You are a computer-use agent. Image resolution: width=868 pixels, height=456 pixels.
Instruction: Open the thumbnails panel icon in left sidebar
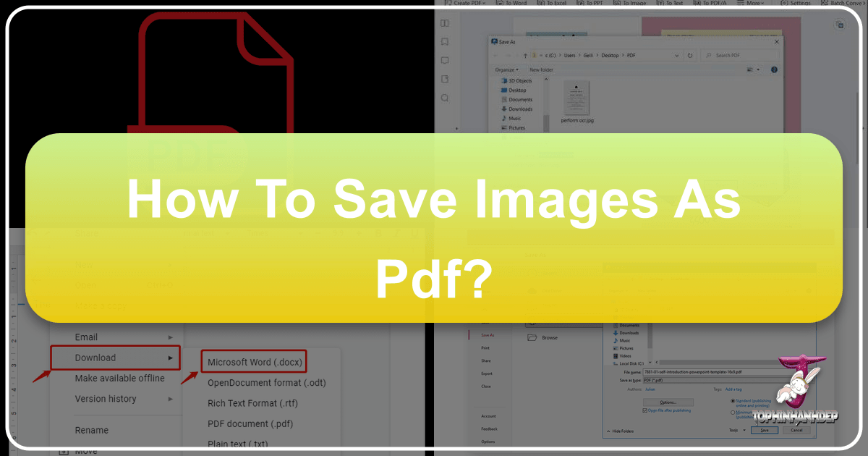(x=446, y=23)
